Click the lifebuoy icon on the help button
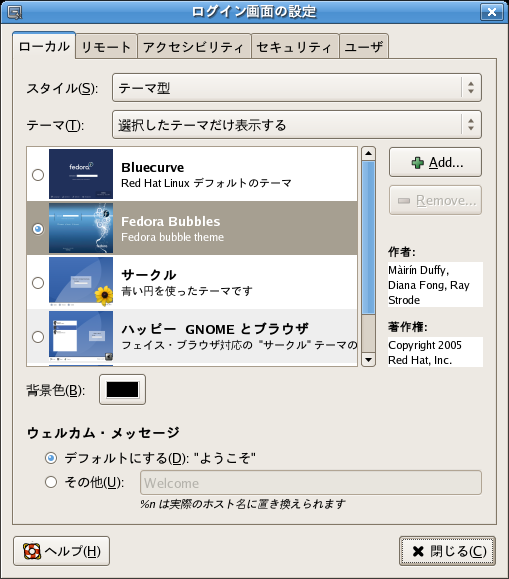Viewport: 509px width, 579px height. [32, 551]
